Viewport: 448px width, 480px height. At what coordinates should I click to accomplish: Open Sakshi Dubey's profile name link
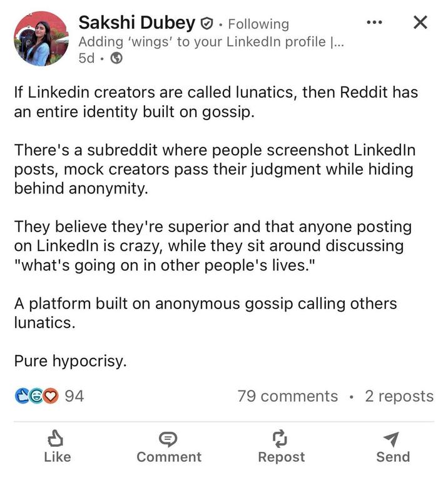(x=136, y=23)
